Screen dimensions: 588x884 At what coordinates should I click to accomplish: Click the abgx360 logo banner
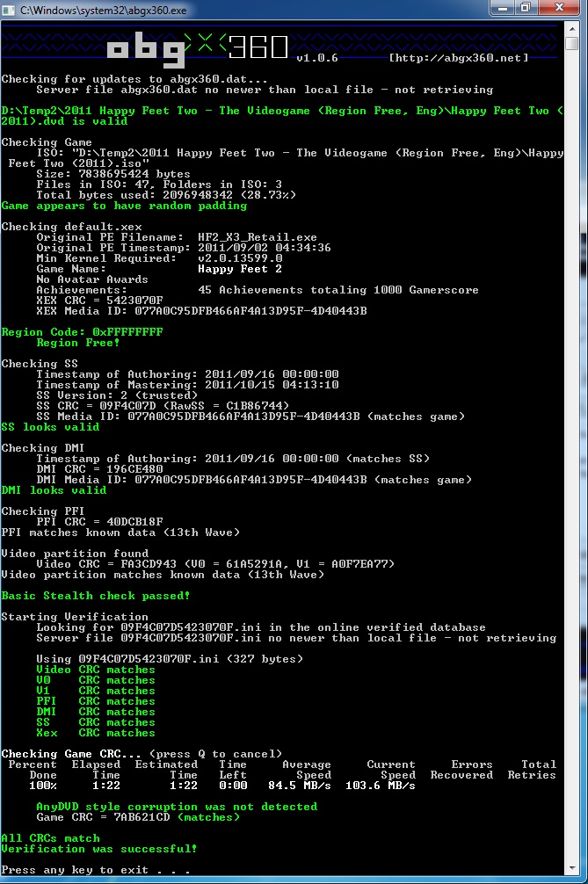[x=197, y=48]
